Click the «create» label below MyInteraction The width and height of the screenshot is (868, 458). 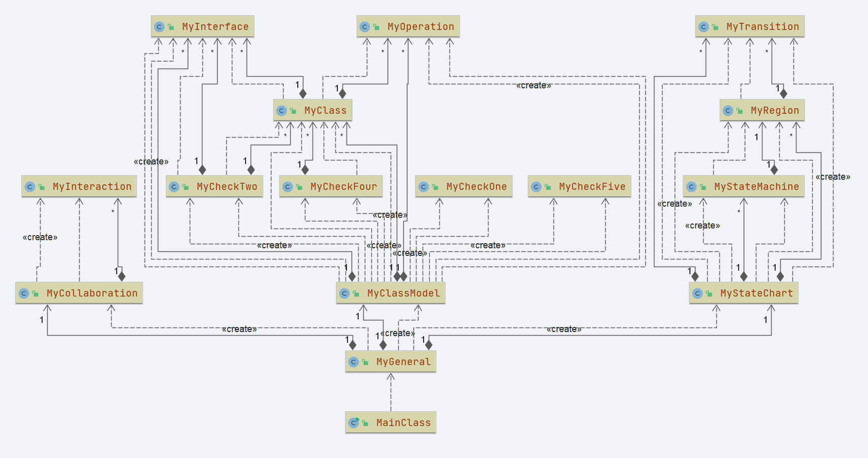point(40,237)
